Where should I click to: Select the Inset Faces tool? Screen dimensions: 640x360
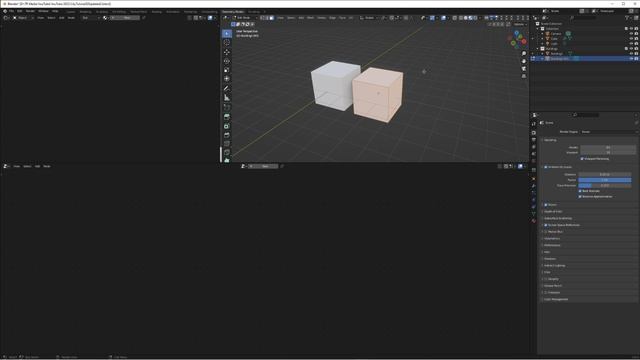click(227, 126)
